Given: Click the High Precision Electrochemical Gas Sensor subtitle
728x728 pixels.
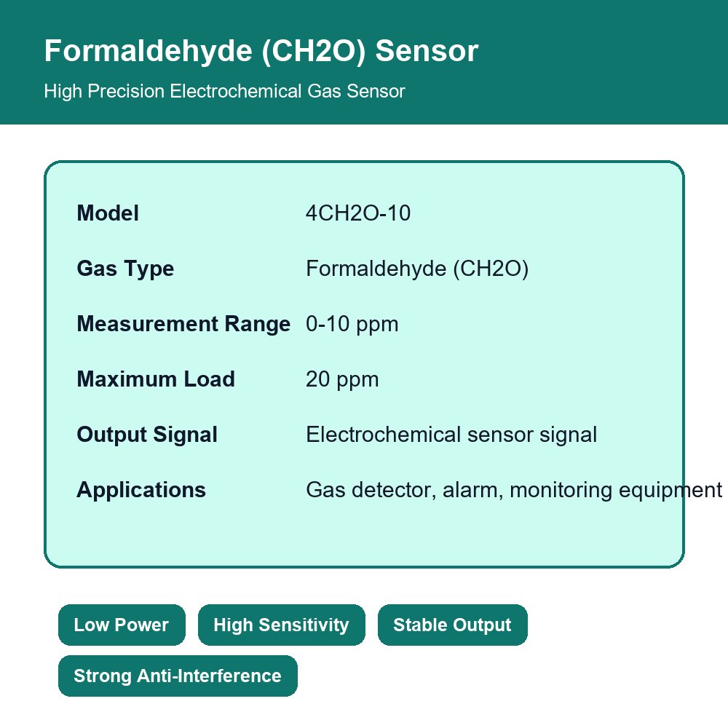Looking at the screenshot, I should pyautogui.click(x=225, y=91).
